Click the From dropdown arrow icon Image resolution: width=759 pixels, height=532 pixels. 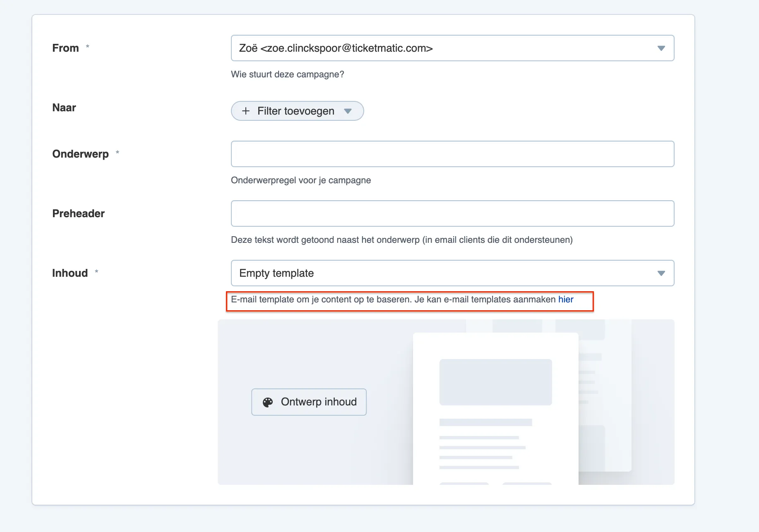click(661, 48)
